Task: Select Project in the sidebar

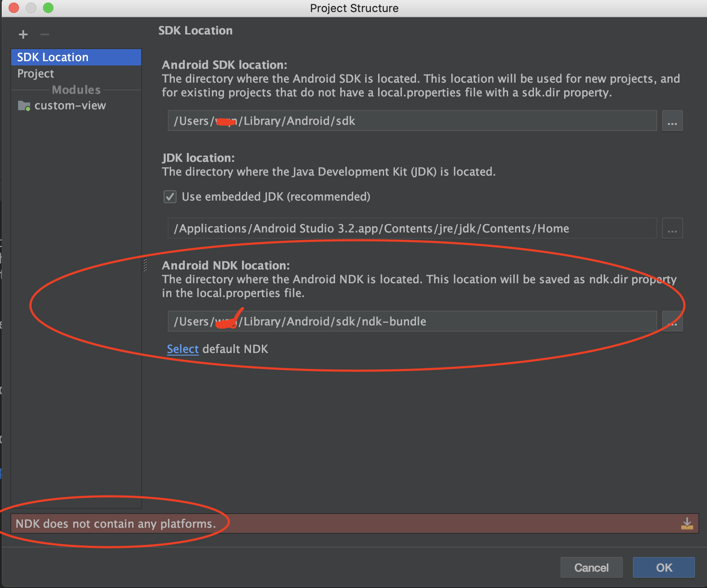Action: (x=76, y=74)
